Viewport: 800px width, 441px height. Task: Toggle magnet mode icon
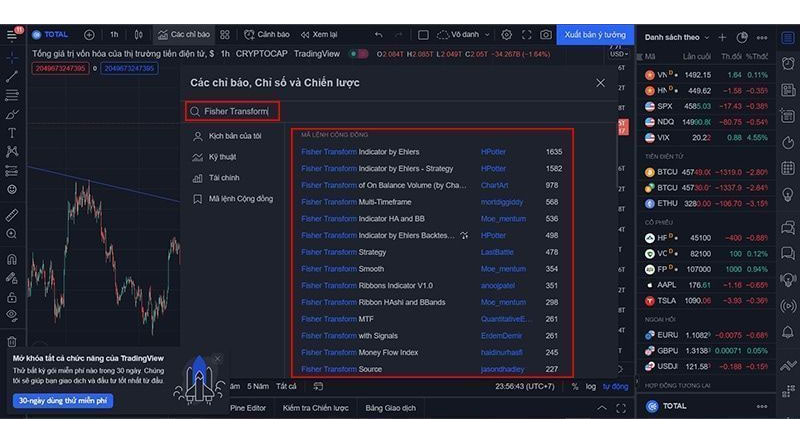[12, 259]
